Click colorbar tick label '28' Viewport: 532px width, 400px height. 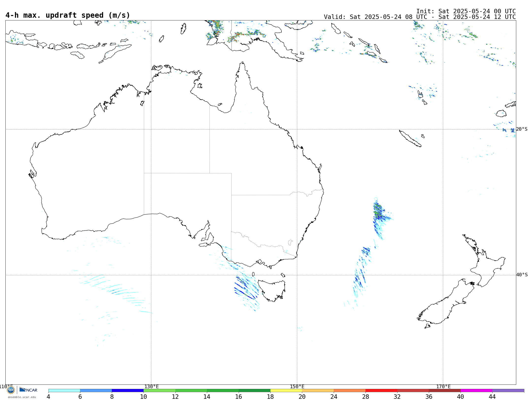(x=366, y=397)
